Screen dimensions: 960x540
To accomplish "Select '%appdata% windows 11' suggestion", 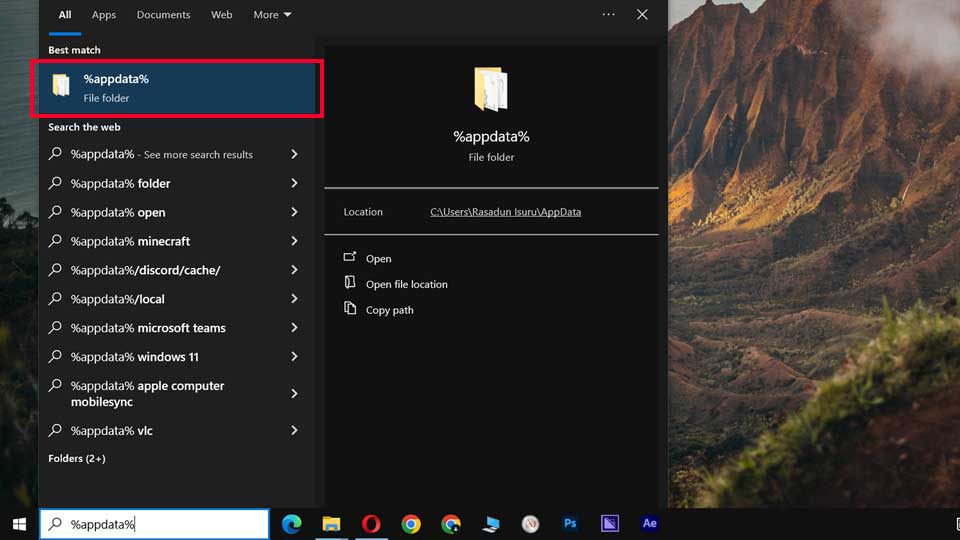I will click(x=177, y=356).
